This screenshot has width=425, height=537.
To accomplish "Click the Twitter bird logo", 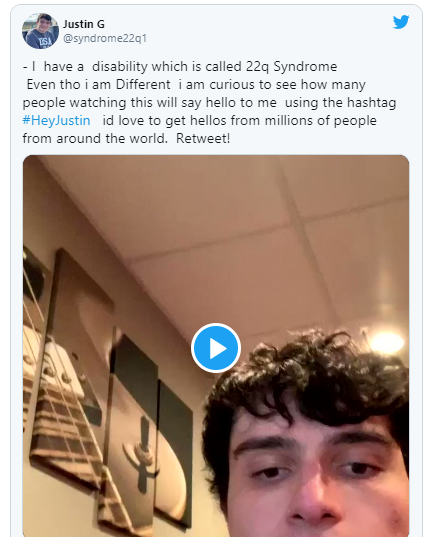I will pos(401,22).
